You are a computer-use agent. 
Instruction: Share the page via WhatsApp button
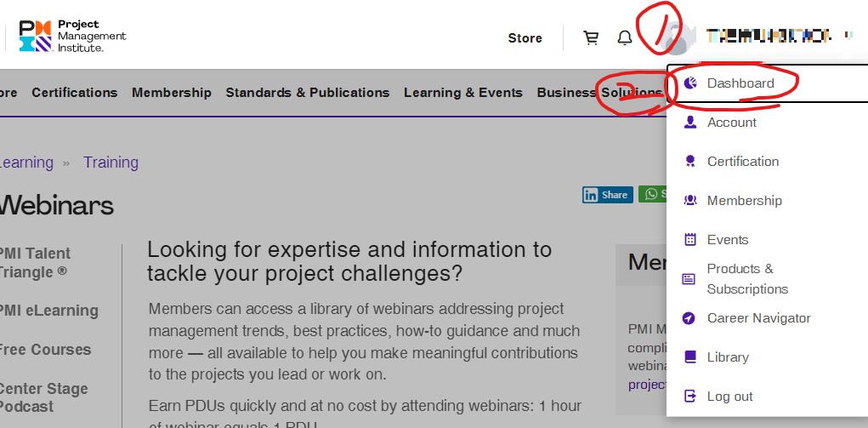(654, 194)
